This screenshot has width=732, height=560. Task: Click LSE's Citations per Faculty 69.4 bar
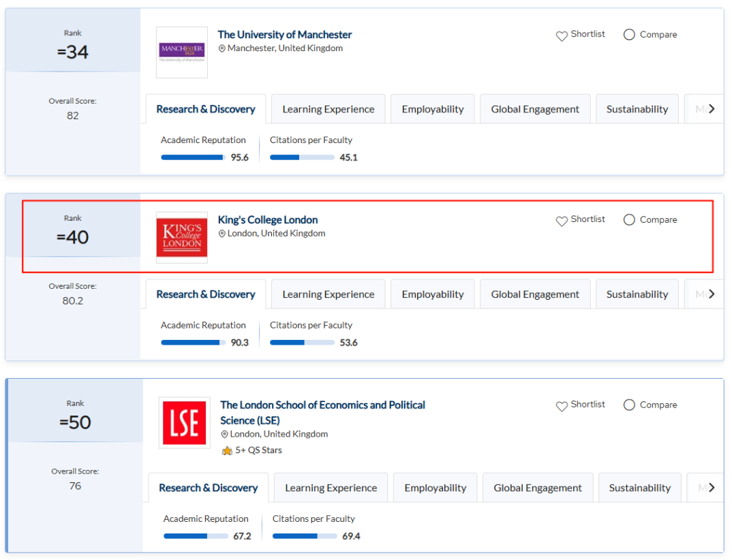tap(305, 537)
